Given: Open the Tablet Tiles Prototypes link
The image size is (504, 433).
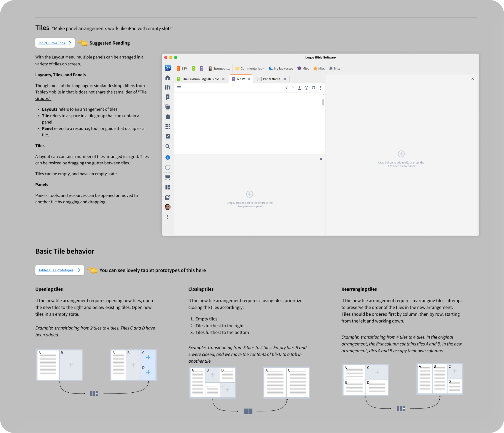Looking at the screenshot, I should tap(56, 270).
